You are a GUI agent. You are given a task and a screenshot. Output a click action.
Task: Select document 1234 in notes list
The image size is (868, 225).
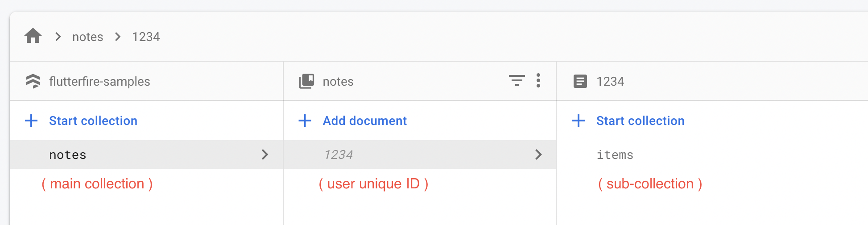point(420,154)
